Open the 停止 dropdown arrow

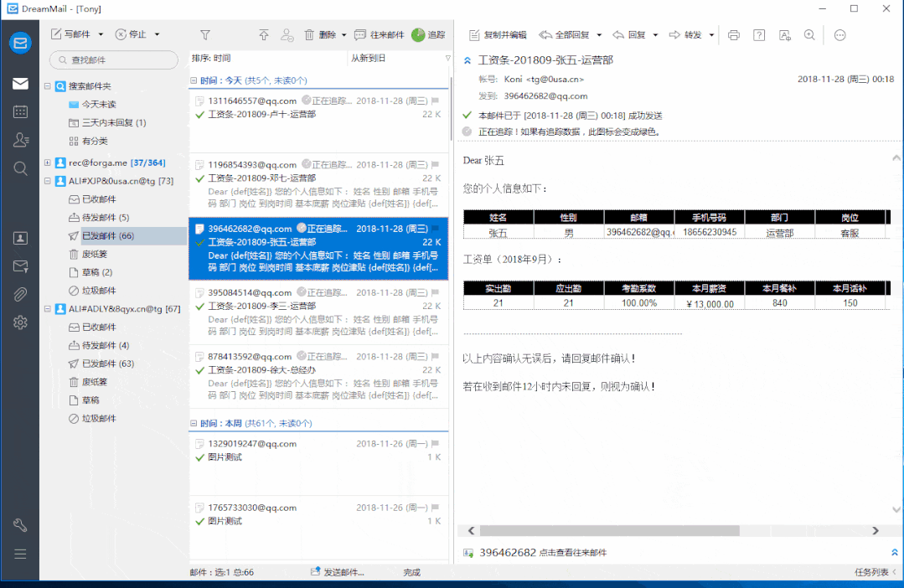[157, 35]
